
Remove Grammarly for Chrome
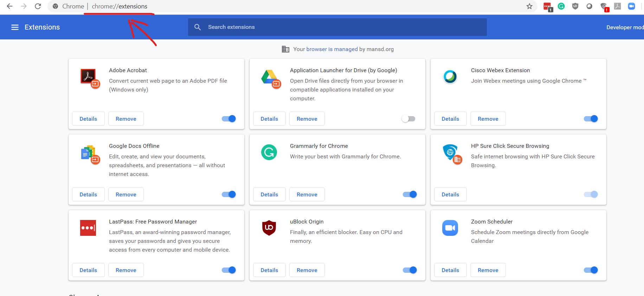click(x=307, y=194)
